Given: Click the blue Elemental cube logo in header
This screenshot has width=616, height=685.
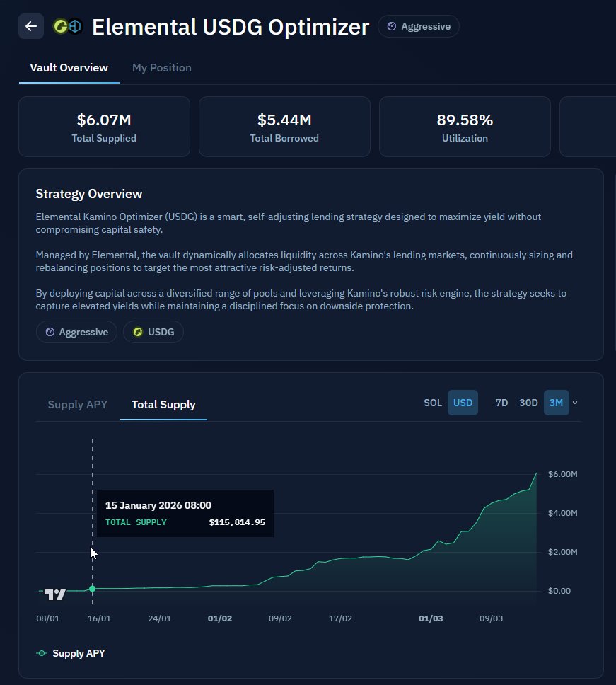Looking at the screenshot, I should 75,26.
